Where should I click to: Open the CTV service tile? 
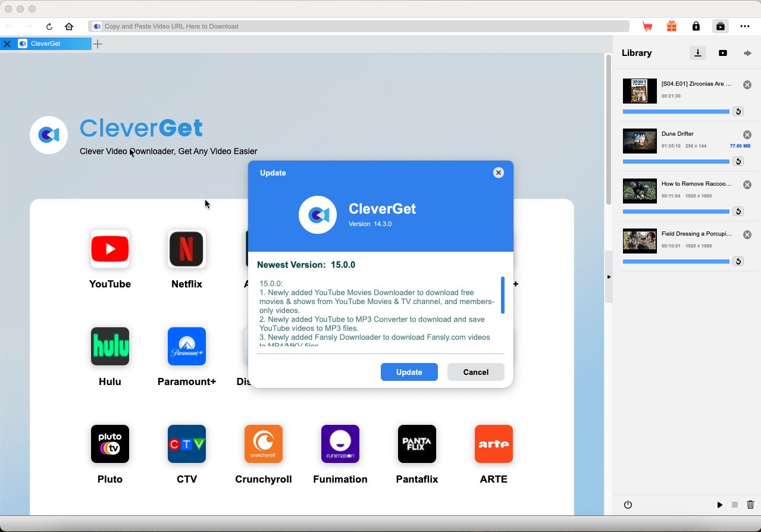[187, 444]
